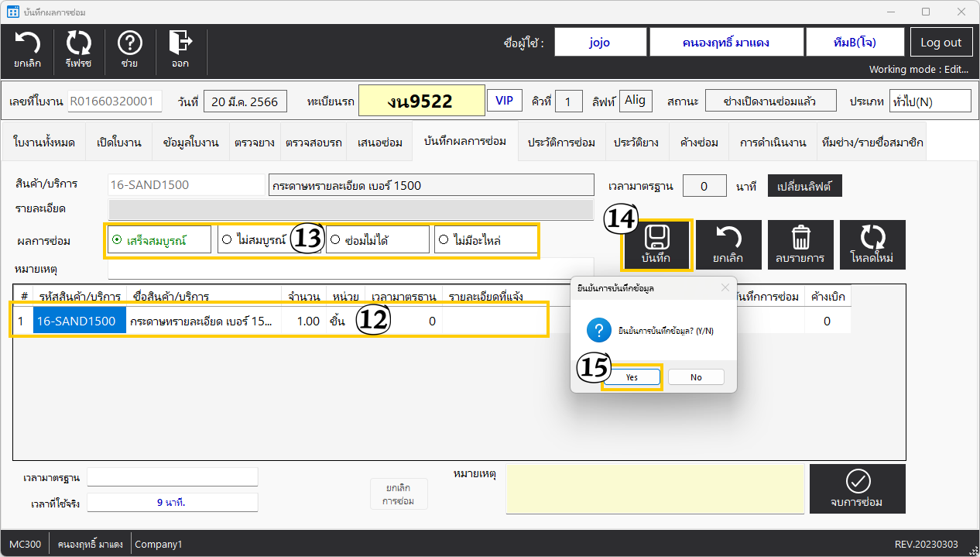Go to the ทีมช่าง/รายชื่อสมาชิก tab

pos(872,143)
